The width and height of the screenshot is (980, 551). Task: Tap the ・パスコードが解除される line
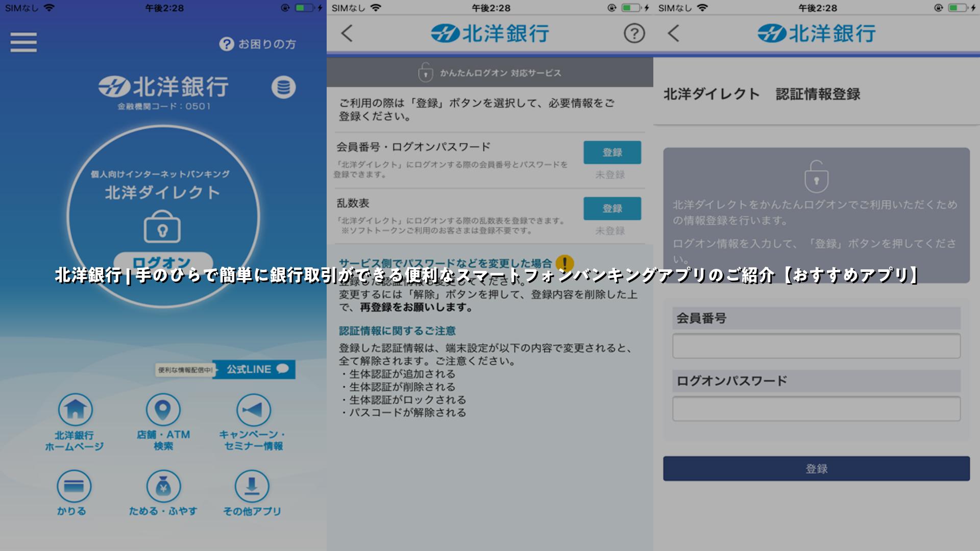[403, 413]
